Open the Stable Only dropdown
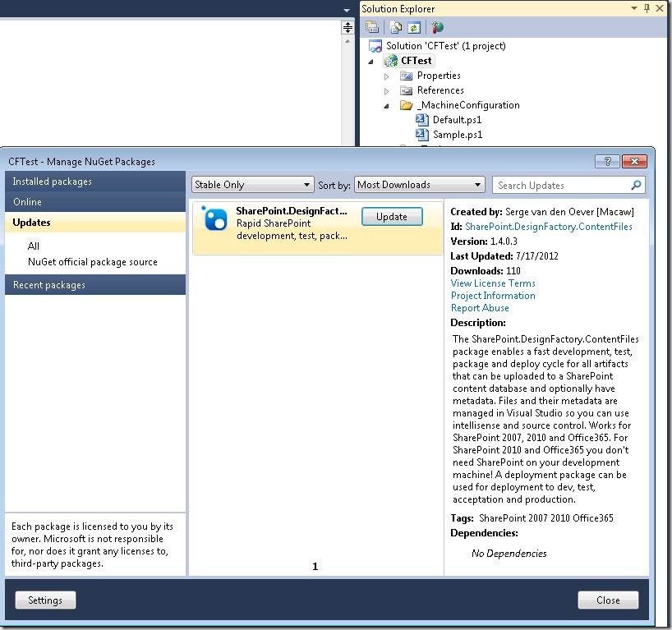The width and height of the screenshot is (672, 630). [252, 185]
